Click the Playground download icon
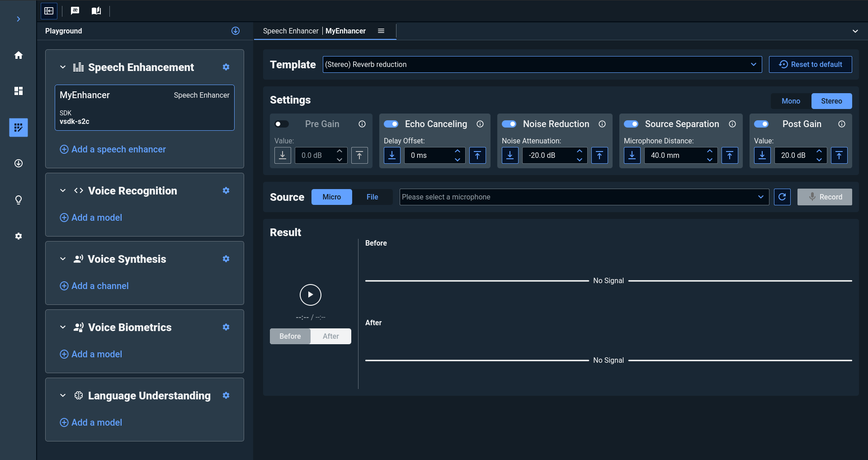The image size is (868, 460). [236, 31]
